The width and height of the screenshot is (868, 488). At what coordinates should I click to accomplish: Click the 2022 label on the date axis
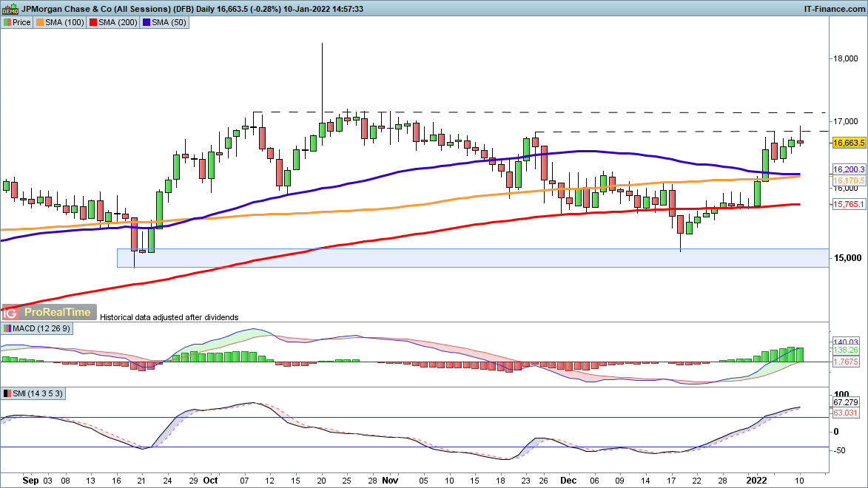pyautogui.click(x=757, y=481)
